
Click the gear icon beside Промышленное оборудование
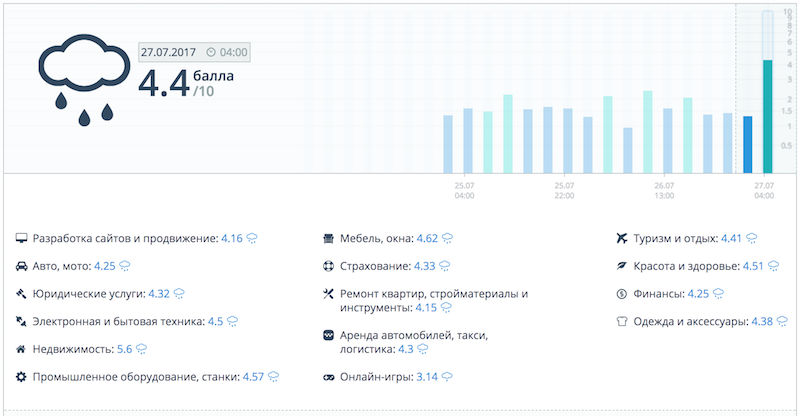pos(22,377)
